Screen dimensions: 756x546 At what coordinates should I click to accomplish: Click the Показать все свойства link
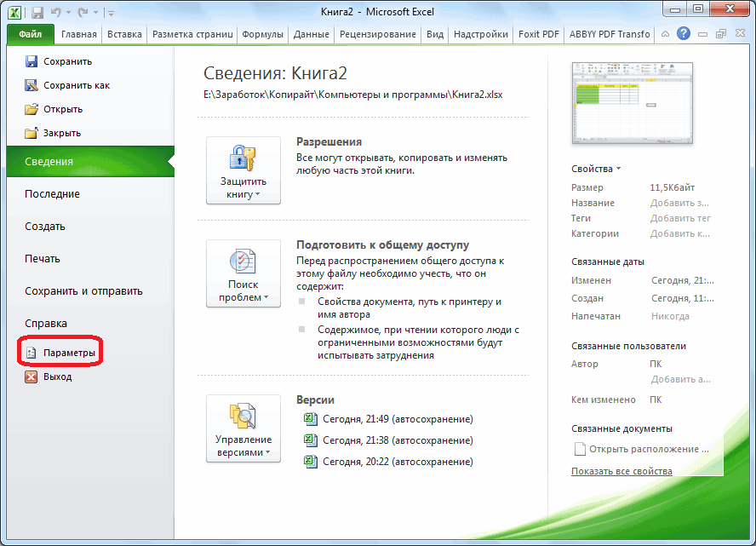pyautogui.click(x=621, y=471)
